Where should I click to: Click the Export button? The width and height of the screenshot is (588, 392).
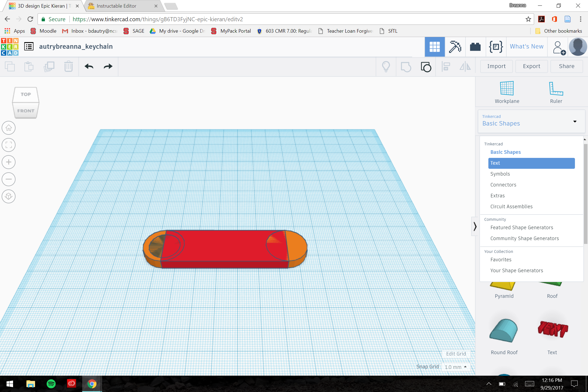point(531,66)
